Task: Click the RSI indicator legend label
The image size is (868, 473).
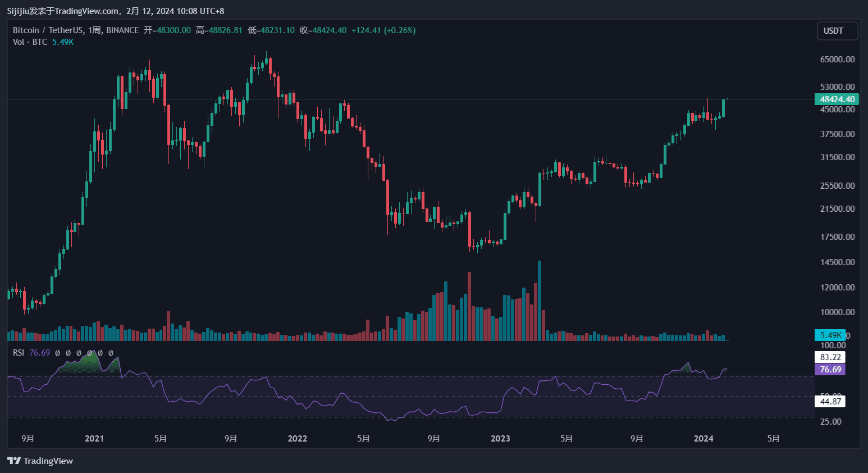Action: 19,353
